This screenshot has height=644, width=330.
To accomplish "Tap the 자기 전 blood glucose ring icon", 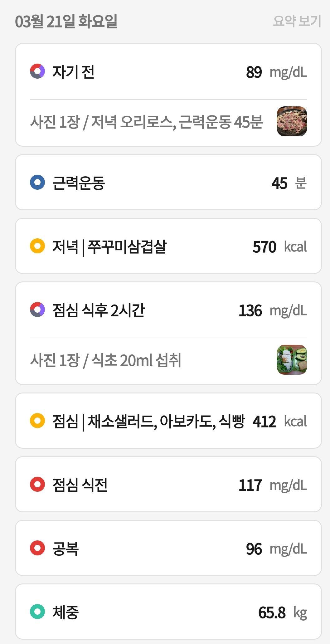I will point(37,71).
